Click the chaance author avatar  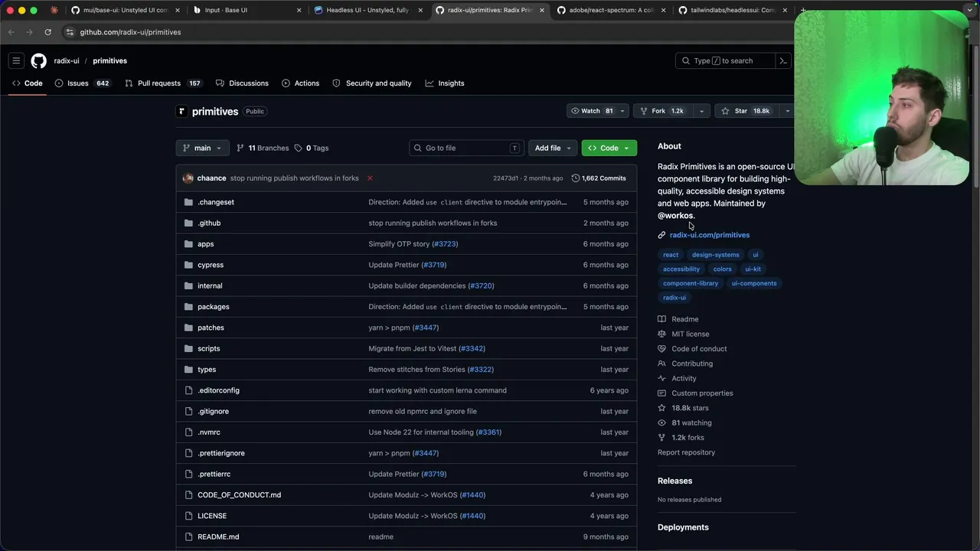point(188,178)
